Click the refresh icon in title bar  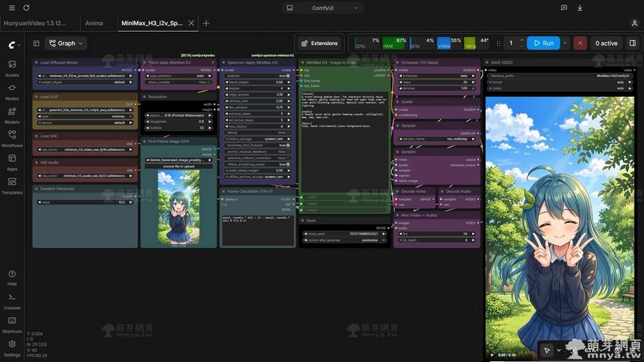point(26,8)
